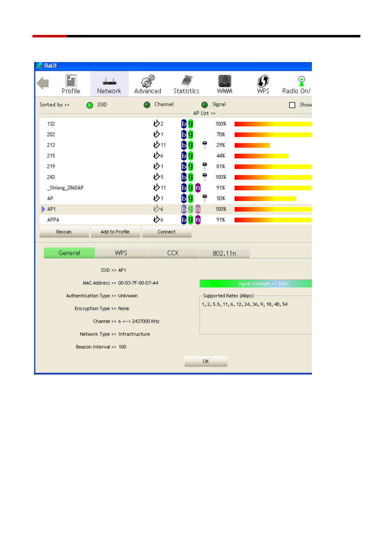Click the channel 6 icon for AP1

[156, 209]
